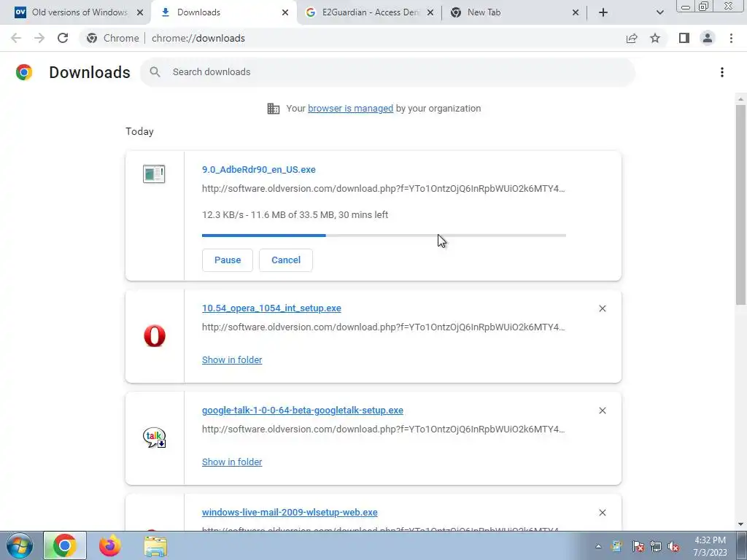Click in the Search downloads field

388,72
